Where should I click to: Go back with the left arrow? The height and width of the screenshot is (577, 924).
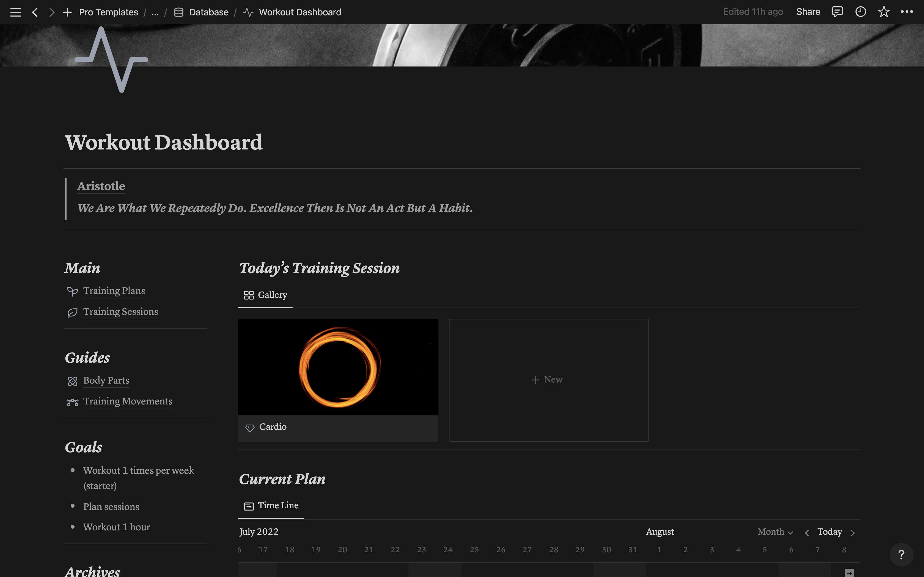(x=35, y=12)
